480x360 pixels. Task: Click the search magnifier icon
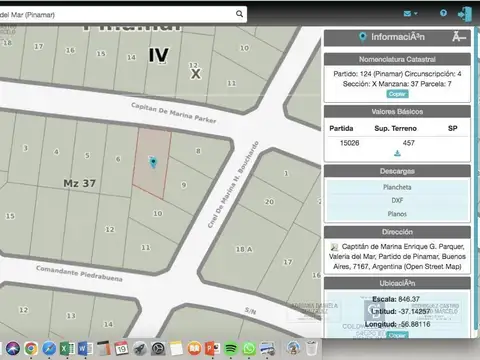(239, 14)
